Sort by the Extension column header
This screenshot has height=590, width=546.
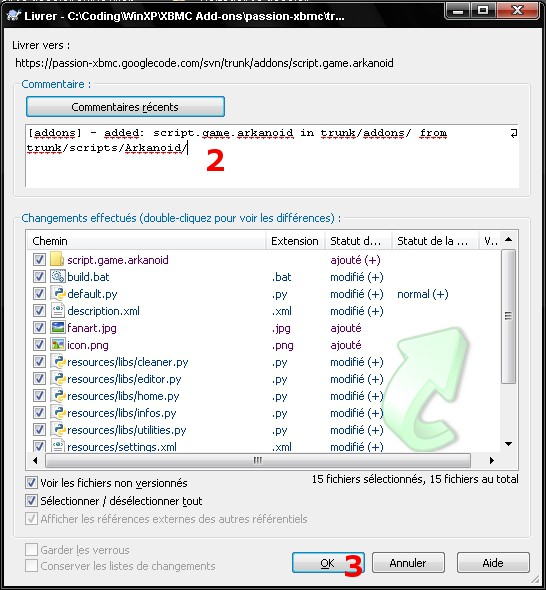295,241
